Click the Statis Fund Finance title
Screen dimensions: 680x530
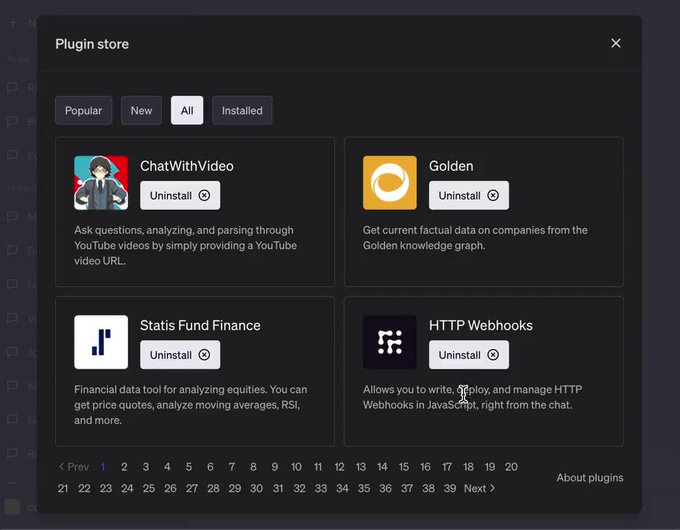point(200,325)
